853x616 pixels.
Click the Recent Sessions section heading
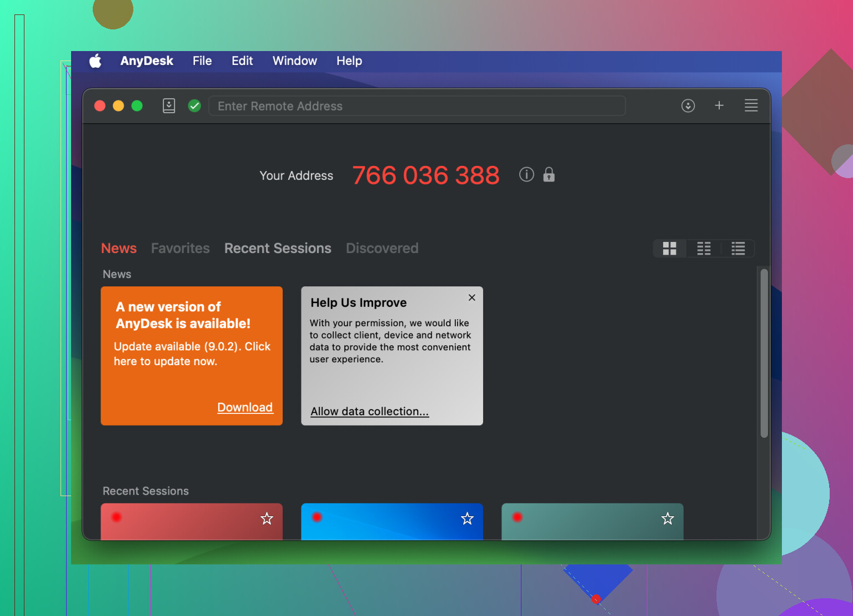pos(145,491)
